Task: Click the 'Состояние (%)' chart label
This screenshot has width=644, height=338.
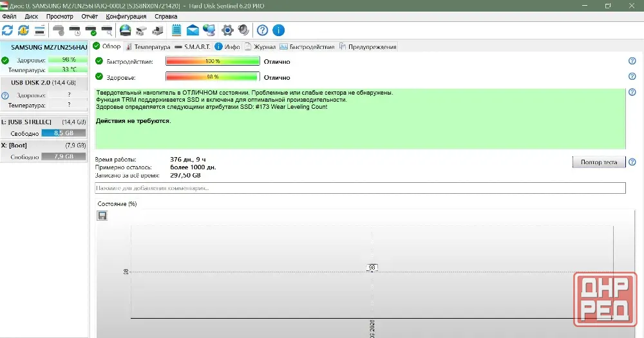Action: [x=117, y=203]
